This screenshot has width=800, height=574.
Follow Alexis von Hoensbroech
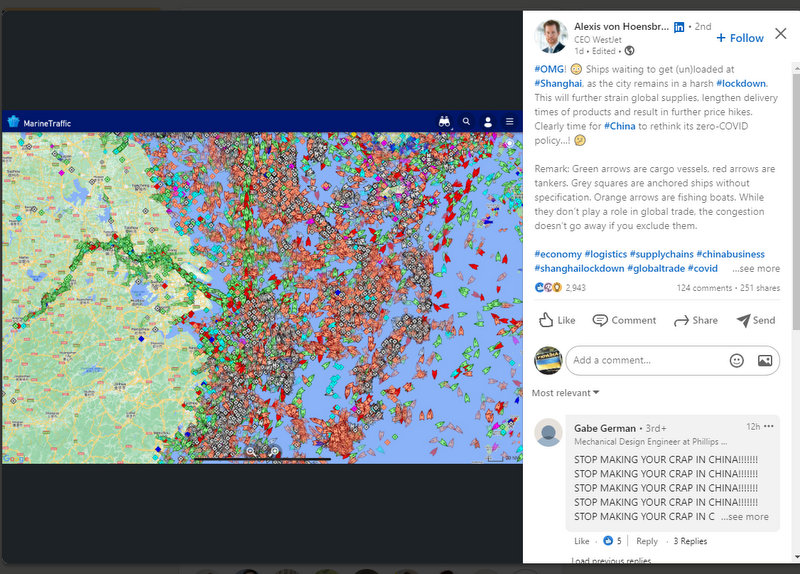740,38
